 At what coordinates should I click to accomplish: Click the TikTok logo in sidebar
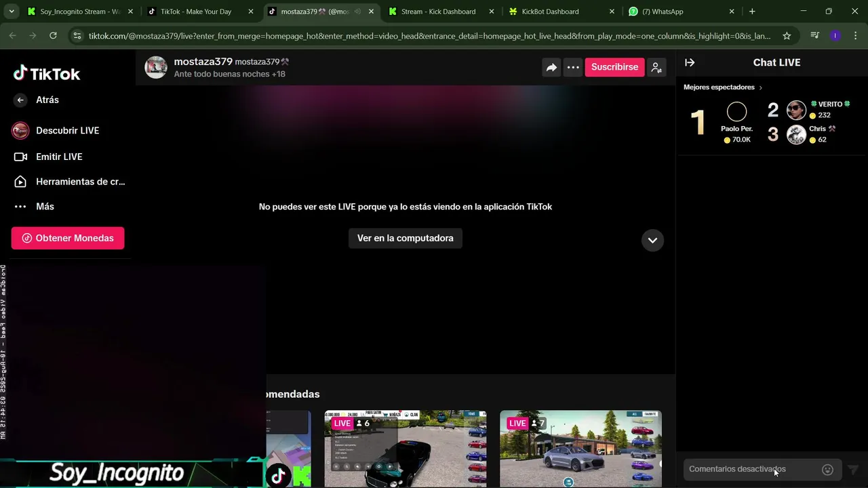pos(47,73)
